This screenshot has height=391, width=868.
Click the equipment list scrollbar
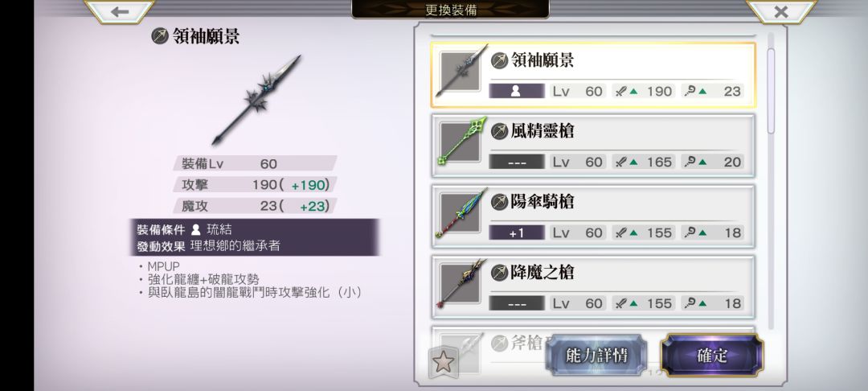(x=771, y=92)
